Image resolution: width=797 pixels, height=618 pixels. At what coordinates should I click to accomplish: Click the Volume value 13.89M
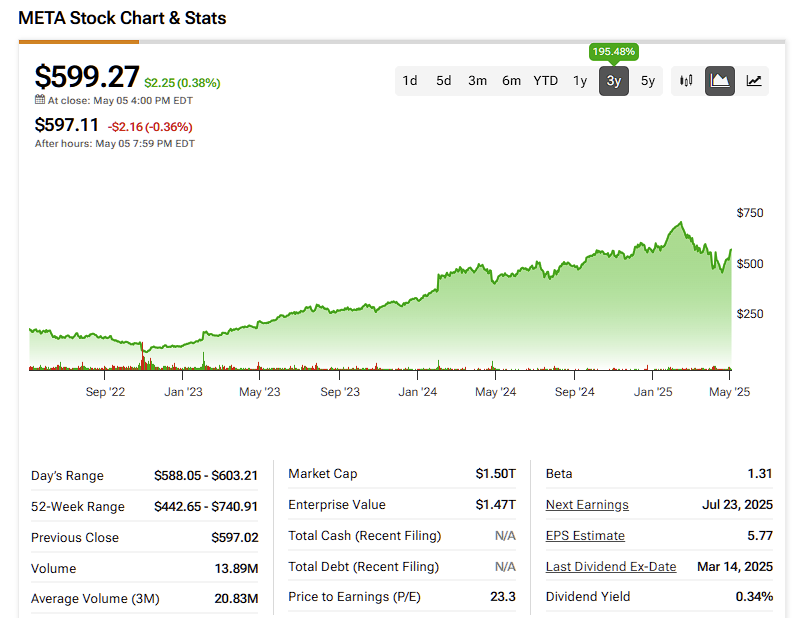pos(236,569)
